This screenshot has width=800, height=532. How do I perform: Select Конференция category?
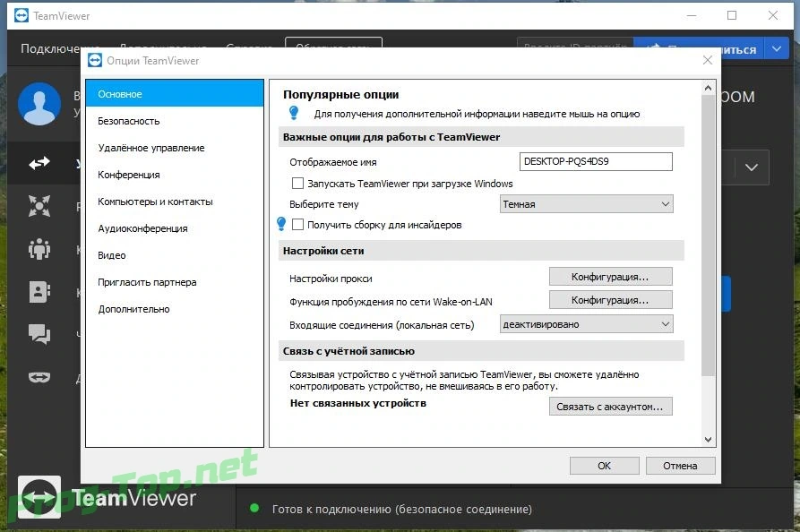tap(175, 175)
